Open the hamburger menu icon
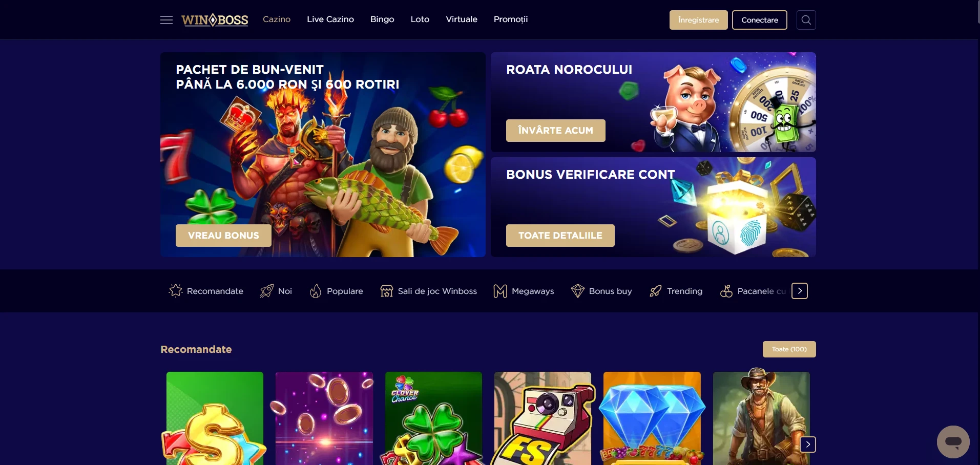 (x=166, y=20)
